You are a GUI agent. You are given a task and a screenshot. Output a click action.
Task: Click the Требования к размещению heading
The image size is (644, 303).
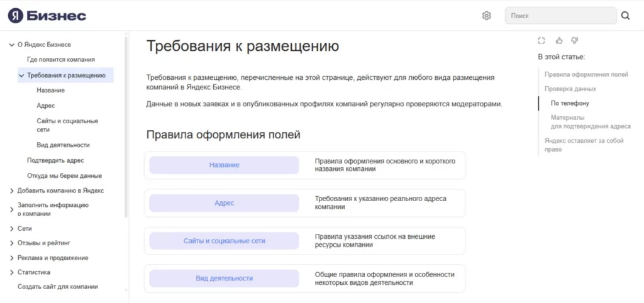pos(243,45)
